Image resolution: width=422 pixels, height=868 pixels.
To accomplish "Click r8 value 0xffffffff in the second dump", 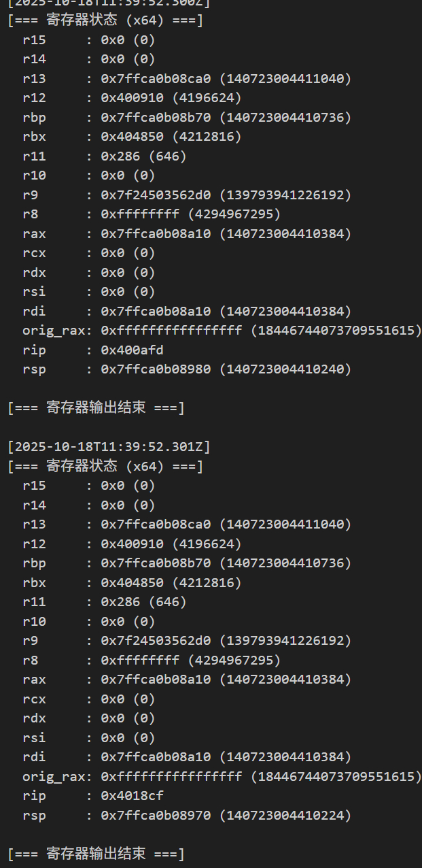I will coord(140,661).
